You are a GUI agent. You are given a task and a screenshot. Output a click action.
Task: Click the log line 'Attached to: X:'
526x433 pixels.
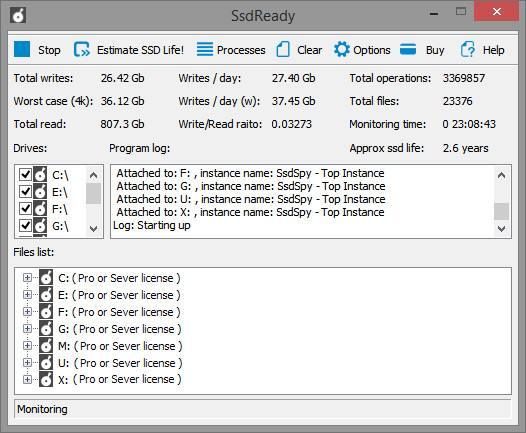(250, 212)
